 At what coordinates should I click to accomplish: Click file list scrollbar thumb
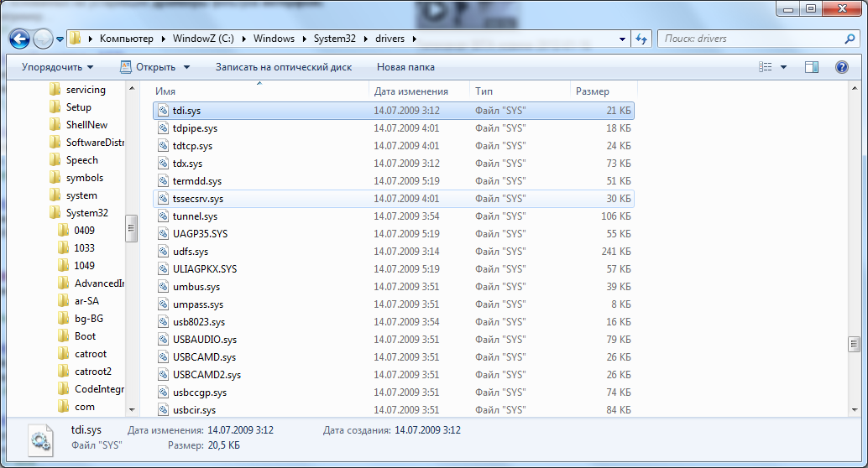pos(855,344)
